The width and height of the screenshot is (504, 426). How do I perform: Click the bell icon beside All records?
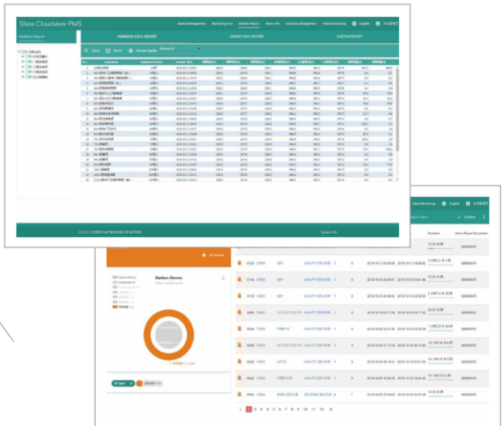pos(204,255)
